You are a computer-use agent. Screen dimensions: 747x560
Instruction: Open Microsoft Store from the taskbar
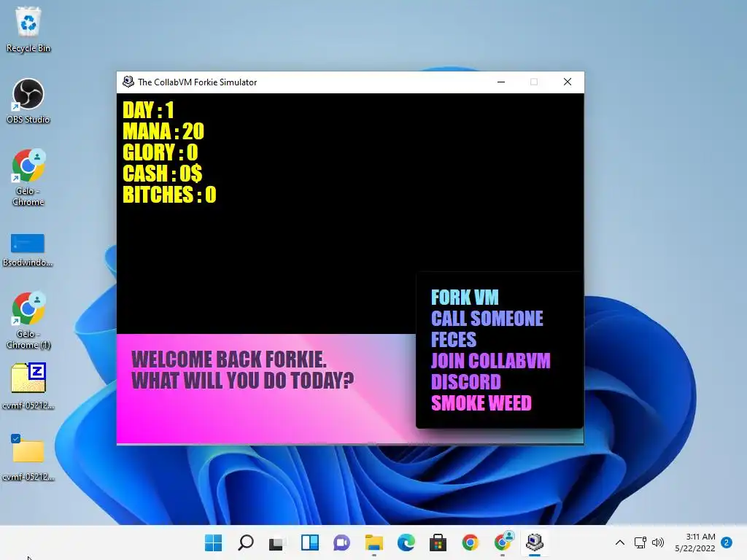[438, 542]
